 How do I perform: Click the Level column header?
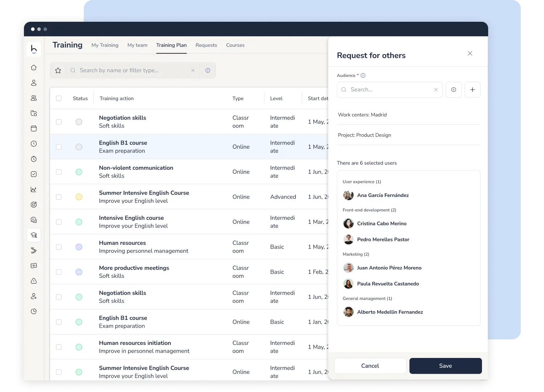[x=276, y=98]
